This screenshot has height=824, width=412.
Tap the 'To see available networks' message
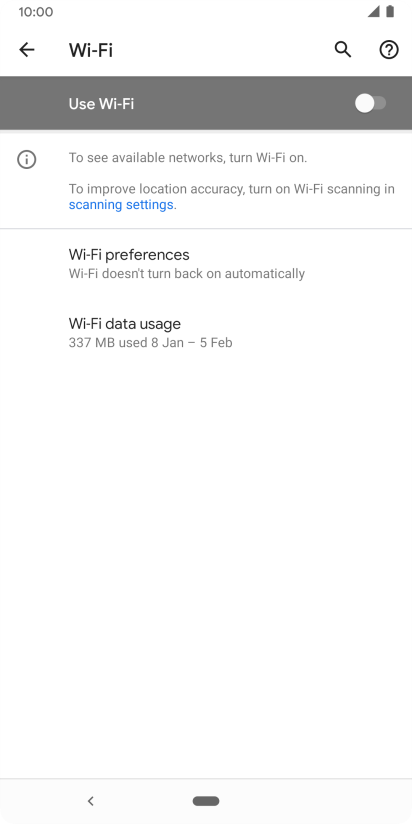[188, 158]
